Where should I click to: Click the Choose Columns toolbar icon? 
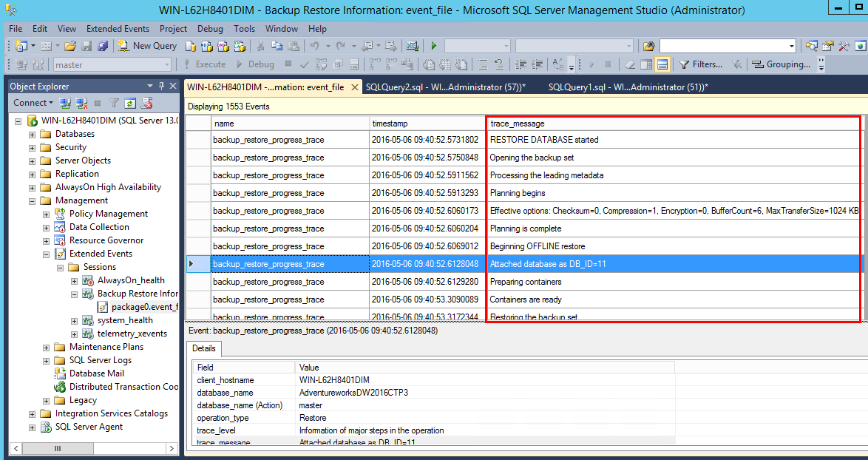coord(646,65)
